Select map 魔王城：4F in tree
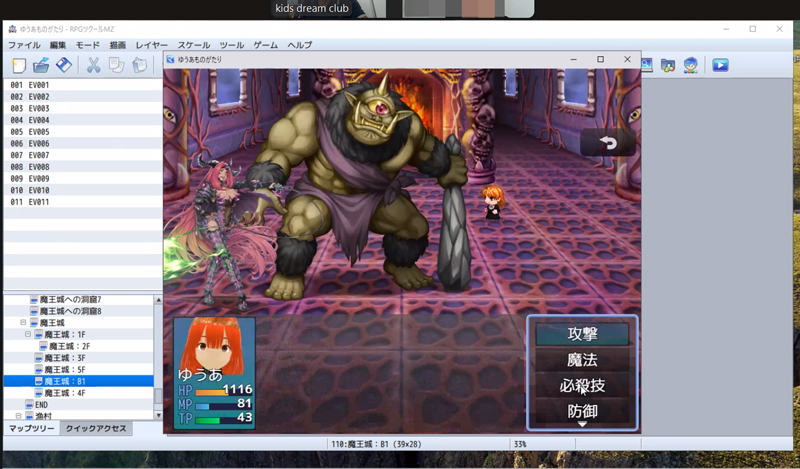The width and height of the screenshot is (800, 469). (65, 393)
